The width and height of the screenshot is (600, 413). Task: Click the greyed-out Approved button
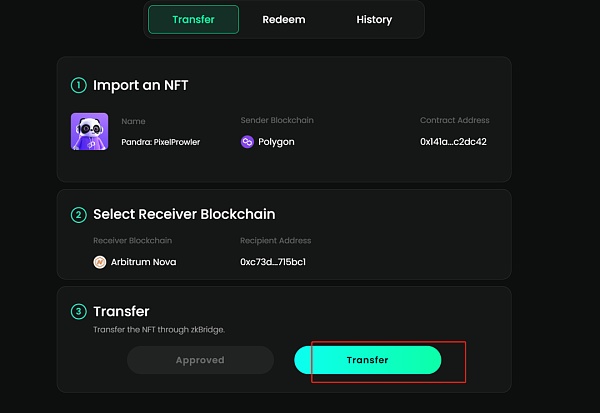tap(200, 360)
